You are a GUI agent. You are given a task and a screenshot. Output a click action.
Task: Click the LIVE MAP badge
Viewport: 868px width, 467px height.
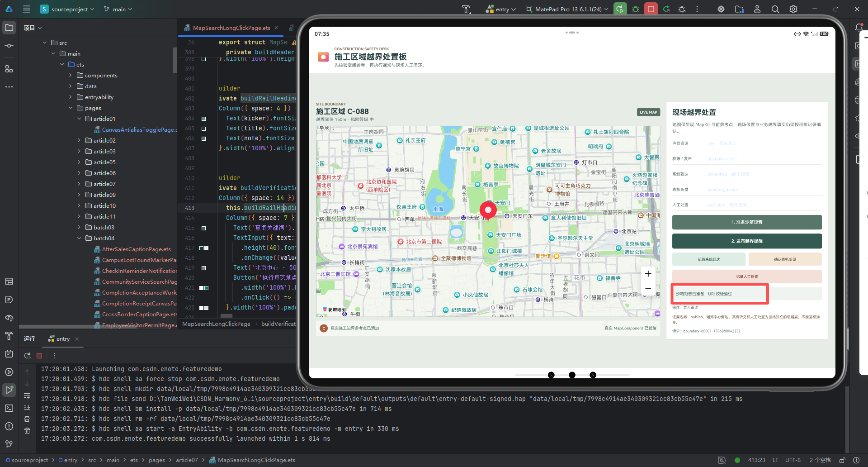648,112
